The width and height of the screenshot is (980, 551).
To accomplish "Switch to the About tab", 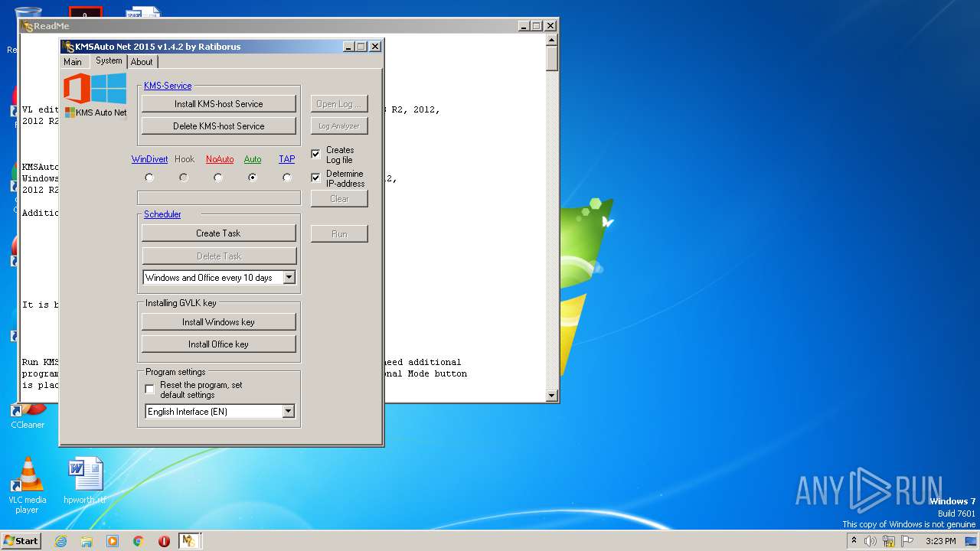I will pyautogui.click(x=142, y=62).
